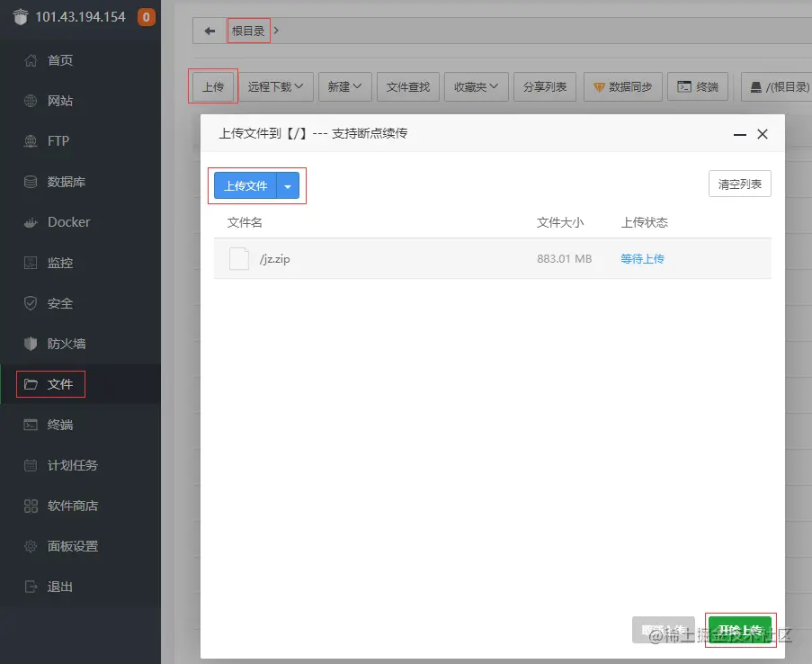Go back using the left arrow icon

click(210, 31)
